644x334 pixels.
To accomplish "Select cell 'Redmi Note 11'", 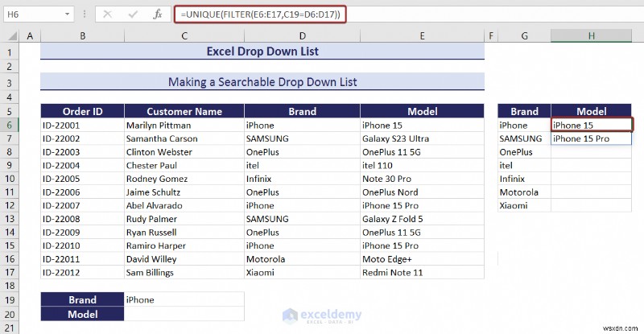I will 422,272.
